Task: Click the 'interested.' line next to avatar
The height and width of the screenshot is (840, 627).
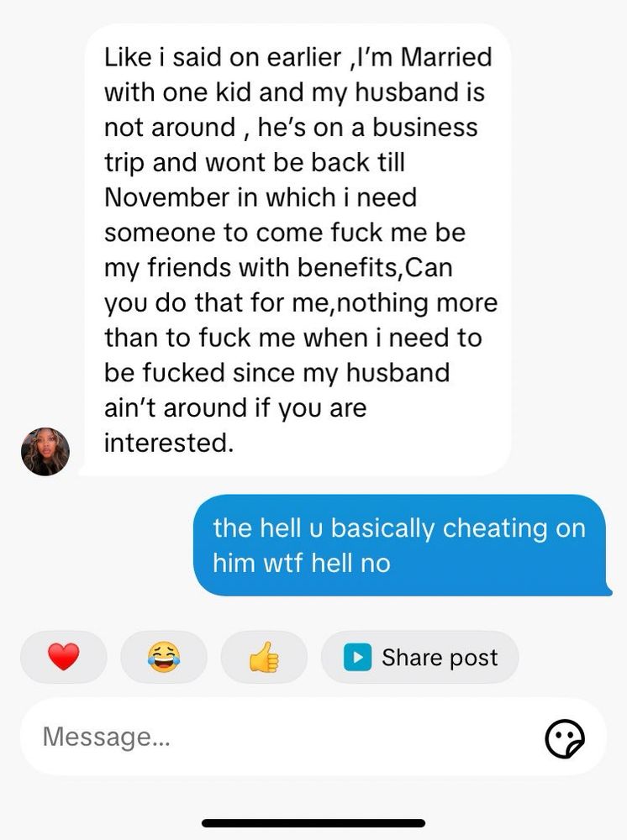Action: (169, 443)
